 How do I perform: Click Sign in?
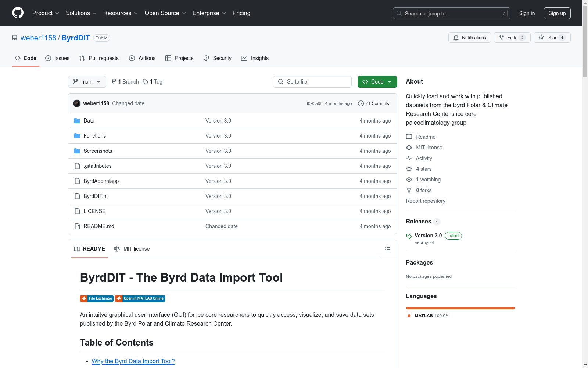527,13
